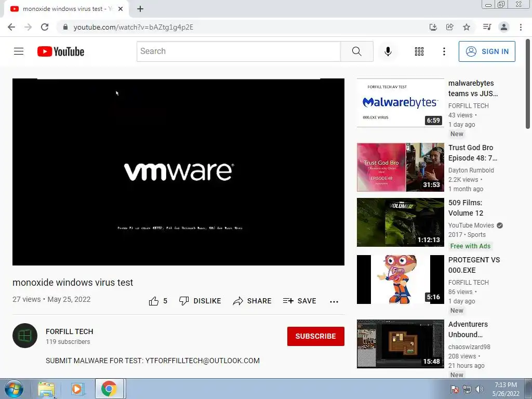Click description email YTFORFFILLTECH@OUTLOOK.COM line
Viewport: 532px width, 399px height.
(153, 361)
